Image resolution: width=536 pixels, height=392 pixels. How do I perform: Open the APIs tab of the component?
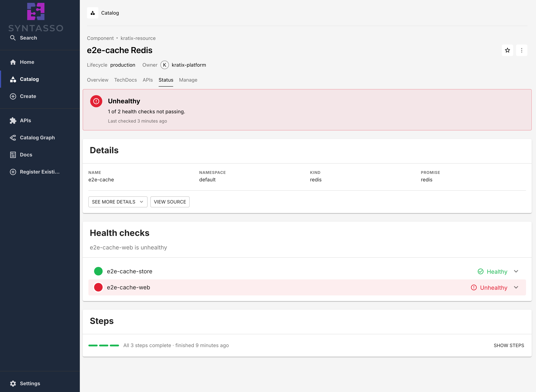[148, 80]
